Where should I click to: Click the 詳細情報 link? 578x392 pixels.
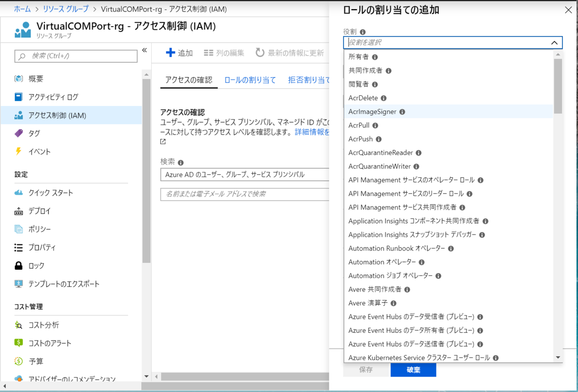pos(312,132)
